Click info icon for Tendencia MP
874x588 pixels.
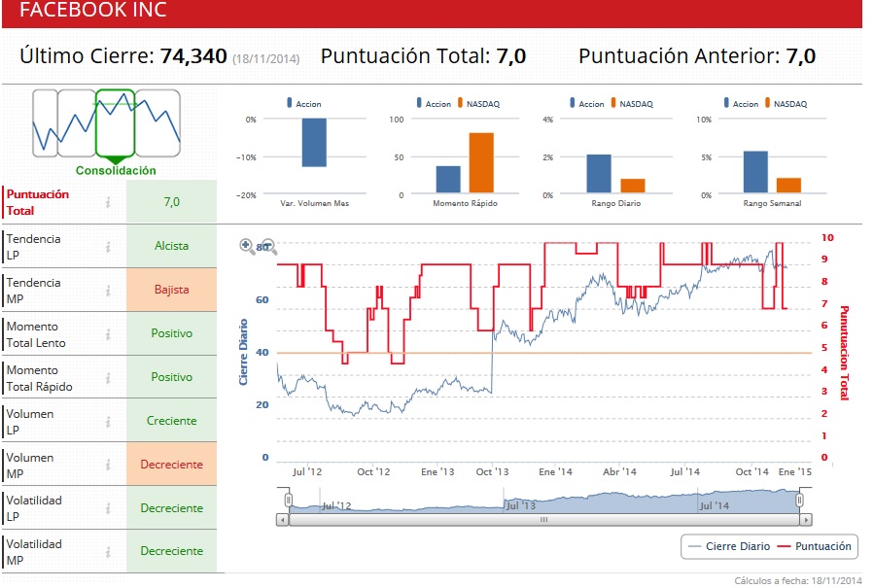pyautogui.click(x=108, y=291)
